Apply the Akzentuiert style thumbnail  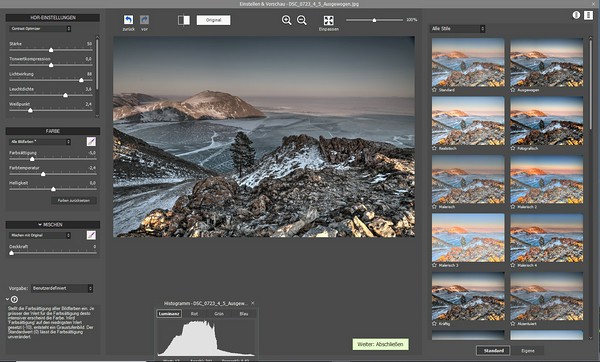click(x=546, y=296)
